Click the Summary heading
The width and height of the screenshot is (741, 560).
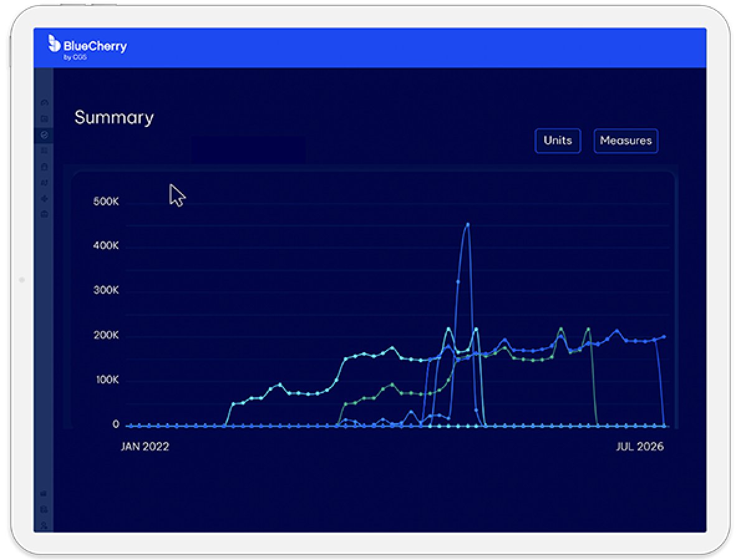point(114,118)
